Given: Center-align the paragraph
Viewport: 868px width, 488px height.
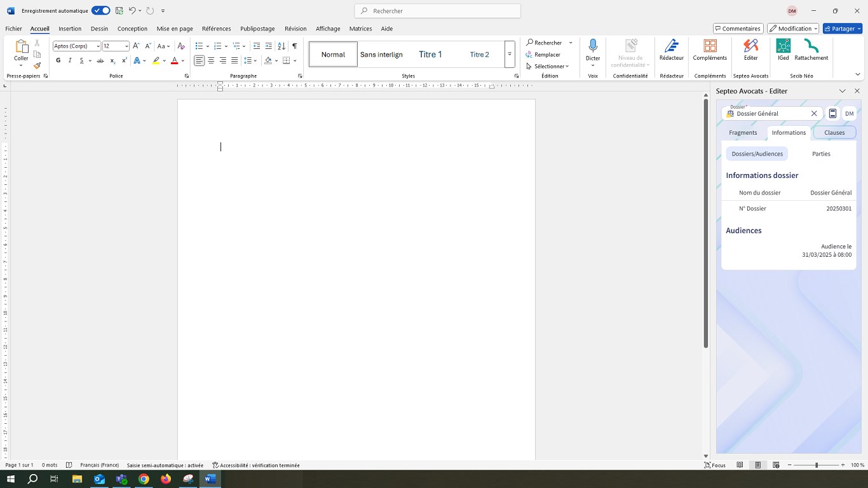Looking at the screenshot, I should [211, 60].
